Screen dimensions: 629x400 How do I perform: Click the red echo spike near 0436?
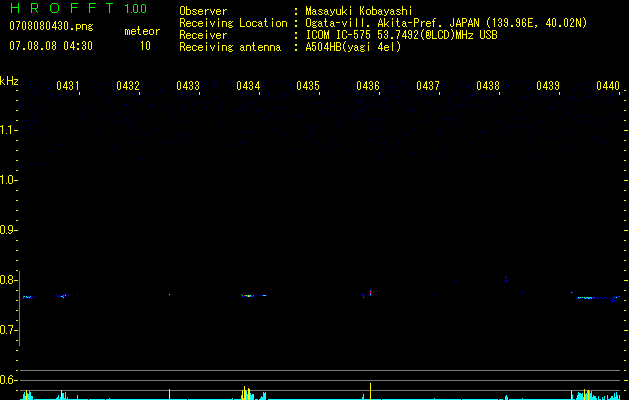coord(370,292)
